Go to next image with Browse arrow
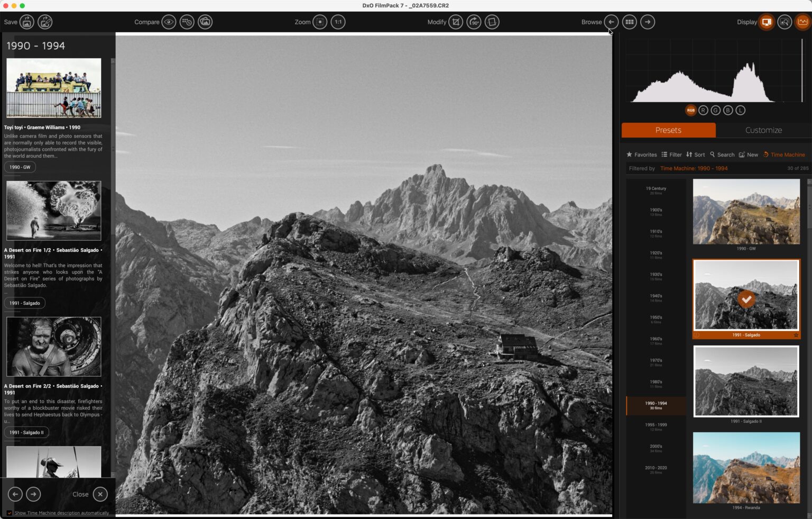812x519 pixels. [x=648, y=22]
